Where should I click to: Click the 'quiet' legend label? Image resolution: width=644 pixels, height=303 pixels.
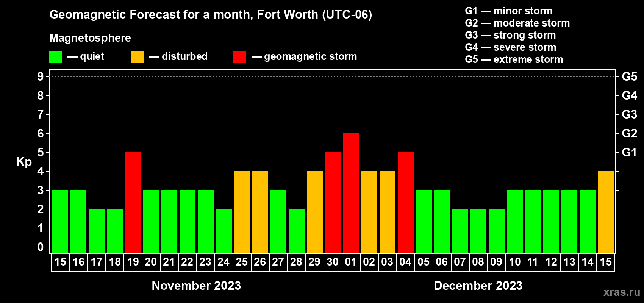point(92,57)
